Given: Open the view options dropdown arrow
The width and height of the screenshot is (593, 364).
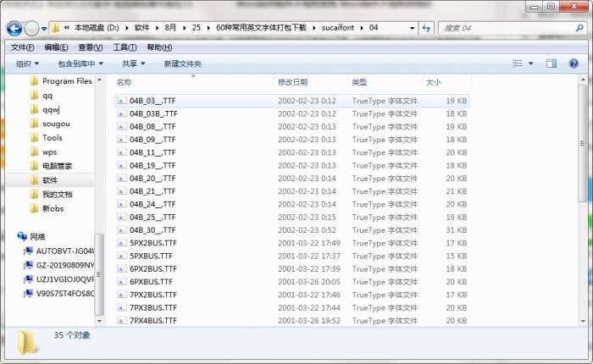Looking at the screenshot, I should click(x=530, y=63).
